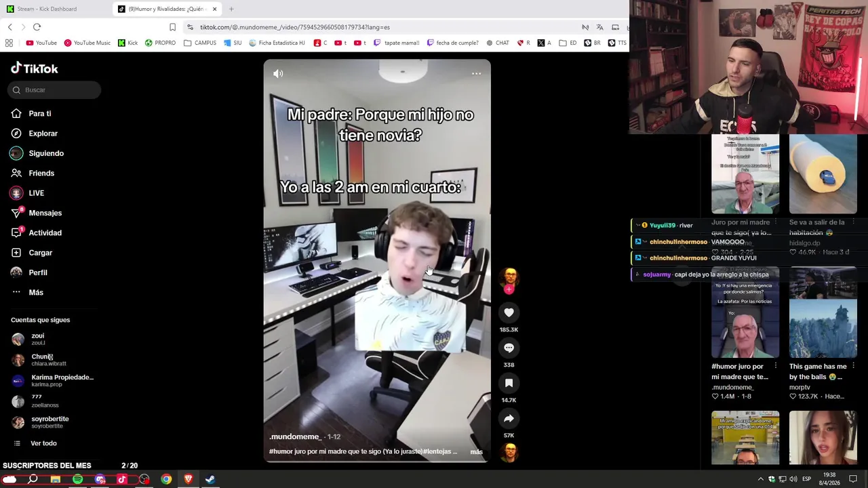
Task: Expand video caption with más
Action: (477, 452)
